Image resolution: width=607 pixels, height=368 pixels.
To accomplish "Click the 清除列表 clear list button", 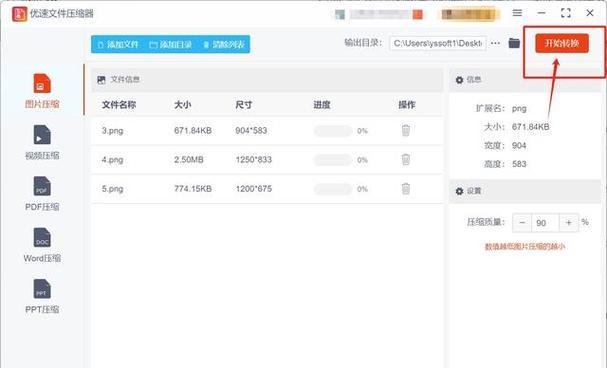I will 224,45.
